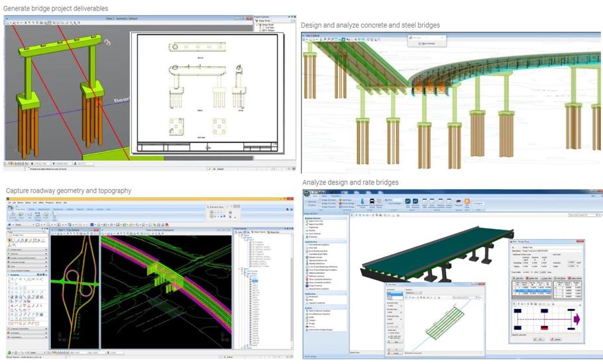Click the orange RSS feed ribbon icon
Viewport: 603px width, 364px height.
466,202
